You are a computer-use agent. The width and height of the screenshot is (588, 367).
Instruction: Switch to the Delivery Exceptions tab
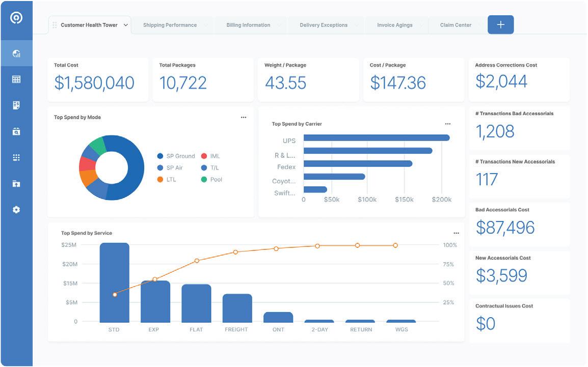coord(324,25)
